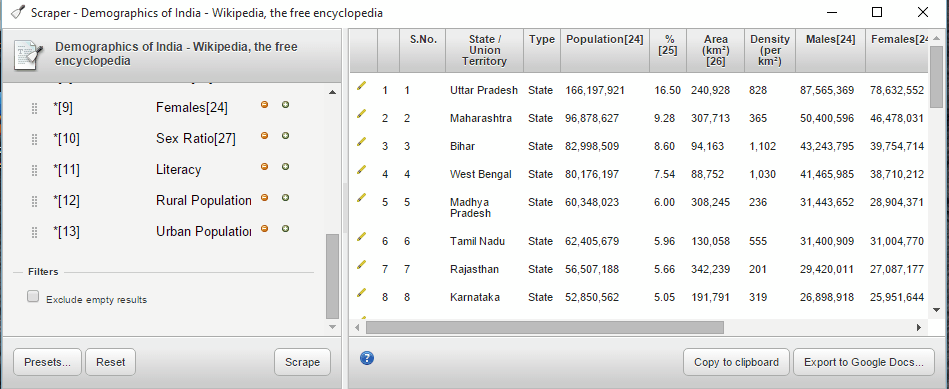Click the Scrape button

point(302,362)
